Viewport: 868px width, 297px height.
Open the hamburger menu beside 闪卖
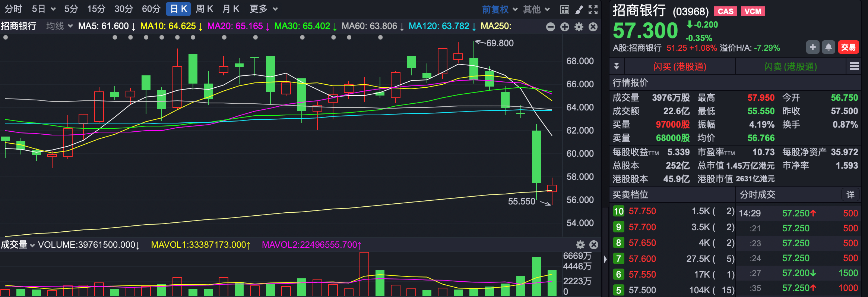point(854,66)
